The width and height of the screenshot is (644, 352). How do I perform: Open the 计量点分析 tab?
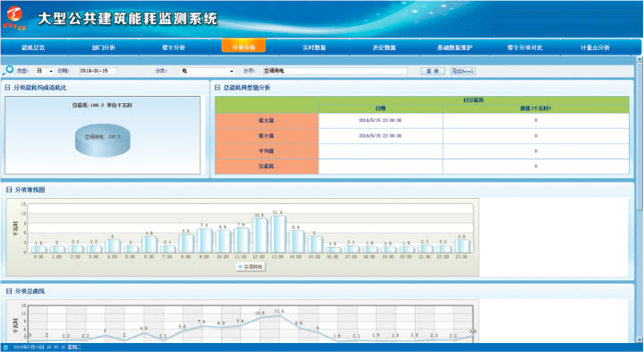point(595,47)
